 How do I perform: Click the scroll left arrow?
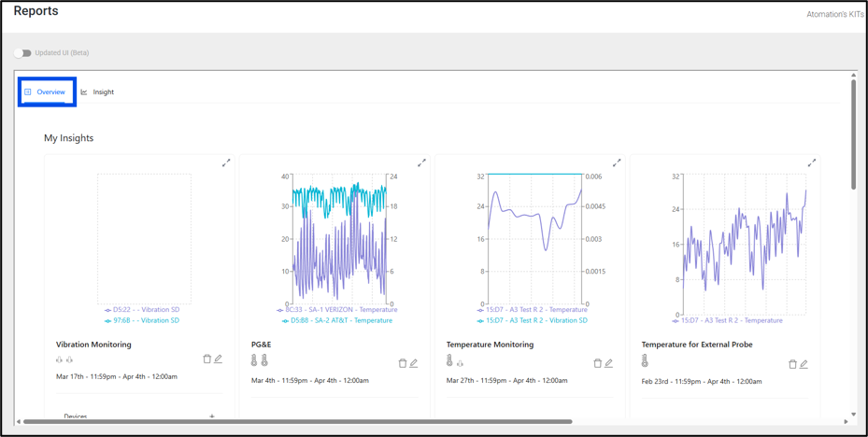pyautogui.click(x=19, y=421)
